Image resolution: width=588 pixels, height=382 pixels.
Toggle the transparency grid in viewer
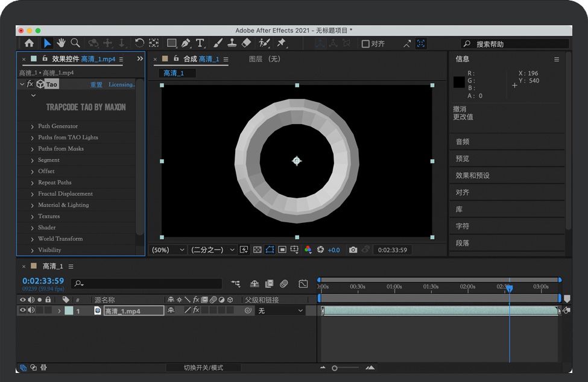point(257,249)
